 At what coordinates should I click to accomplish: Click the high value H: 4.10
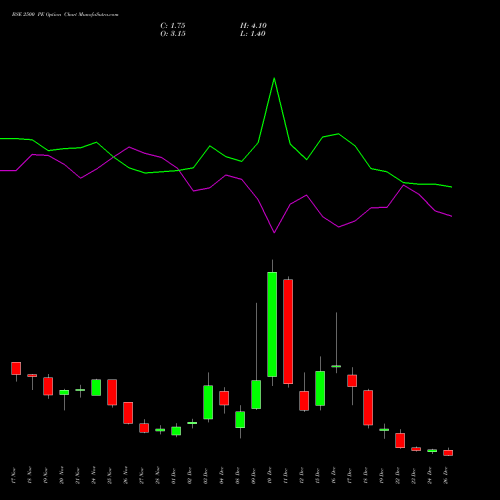point(253,26)
